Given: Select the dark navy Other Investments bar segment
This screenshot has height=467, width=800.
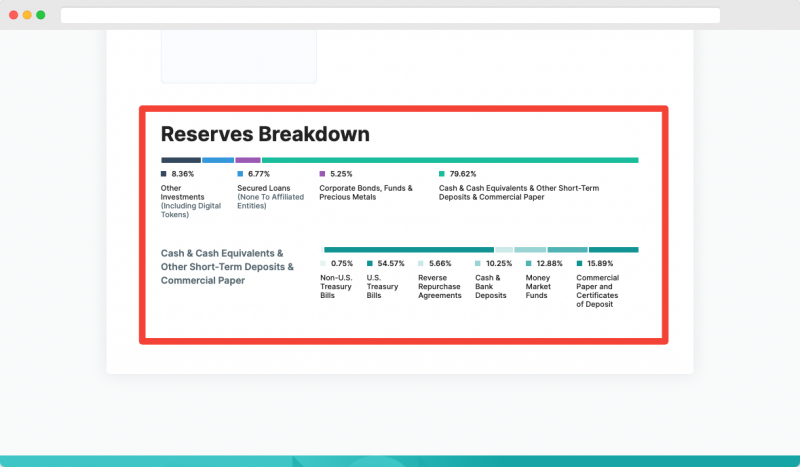Looking at the screenshot, I should click(181, 160).
